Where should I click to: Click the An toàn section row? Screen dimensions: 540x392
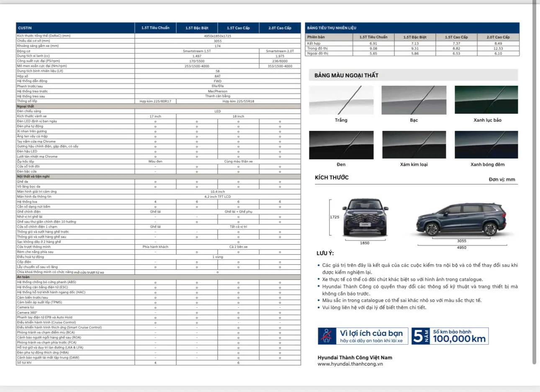pos(158,277)
